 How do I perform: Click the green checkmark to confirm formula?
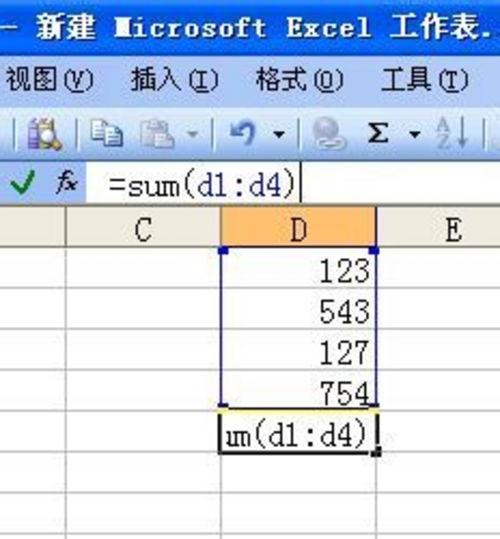[23, 182]
